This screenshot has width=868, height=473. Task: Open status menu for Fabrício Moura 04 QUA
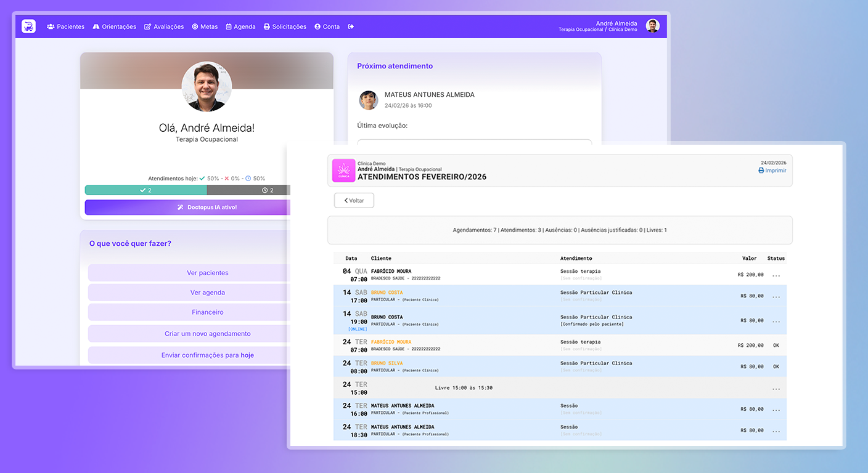(x=776, y=275)
